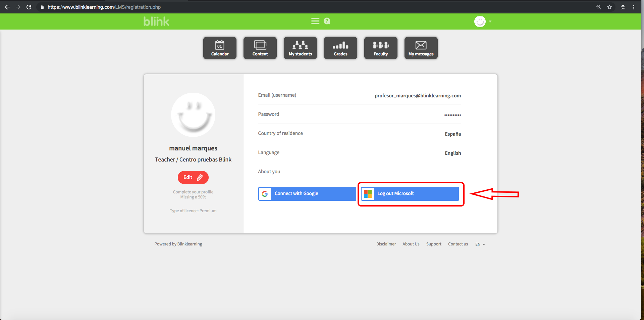Click the blink logo in header

[x=156, y=21]
